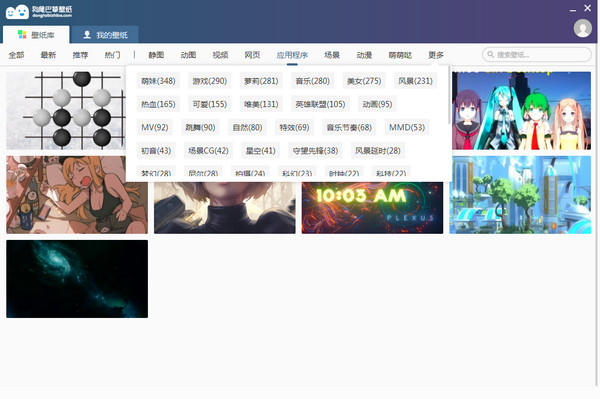Minimize the wallpaper app window
This screenshot has height=399, width=600.
[572, 9]
